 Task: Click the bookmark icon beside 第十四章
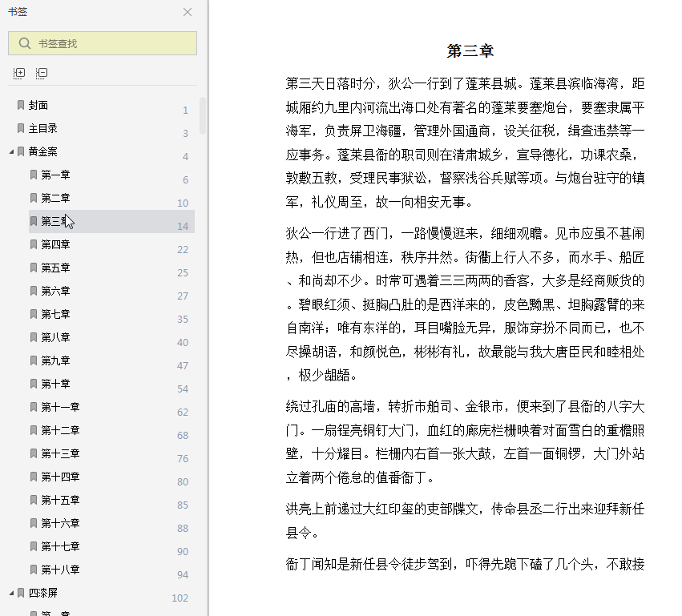[34, 477]
